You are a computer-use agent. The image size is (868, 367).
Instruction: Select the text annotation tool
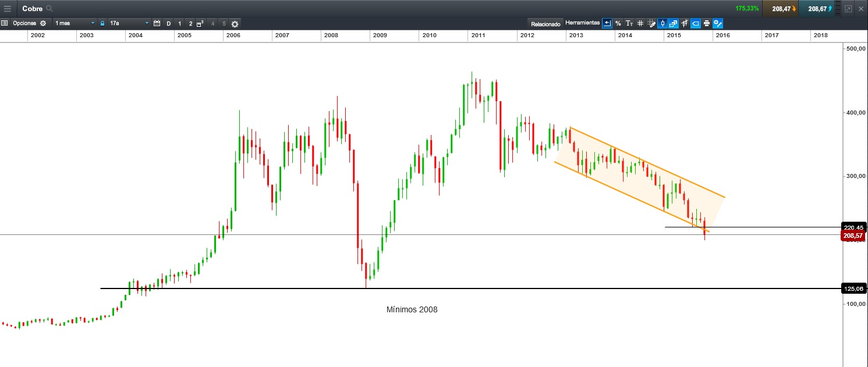(x=629, y=23)
